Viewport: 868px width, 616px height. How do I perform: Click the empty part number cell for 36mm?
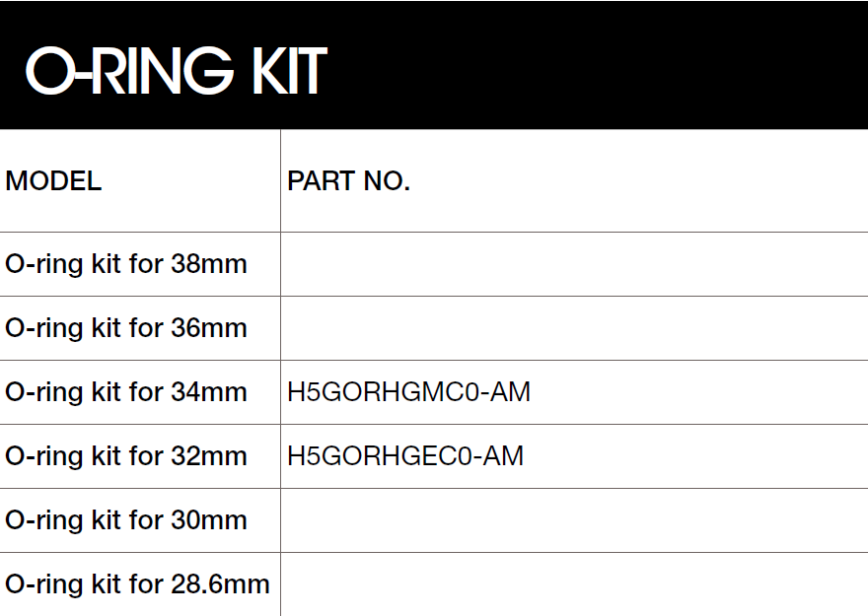[572, 328]
